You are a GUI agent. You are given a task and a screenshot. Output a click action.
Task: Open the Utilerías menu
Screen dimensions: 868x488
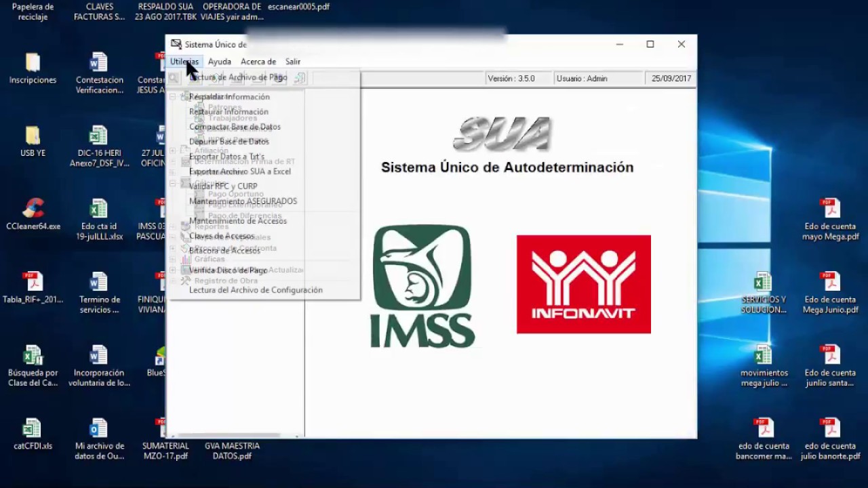(x=184, y=62)
